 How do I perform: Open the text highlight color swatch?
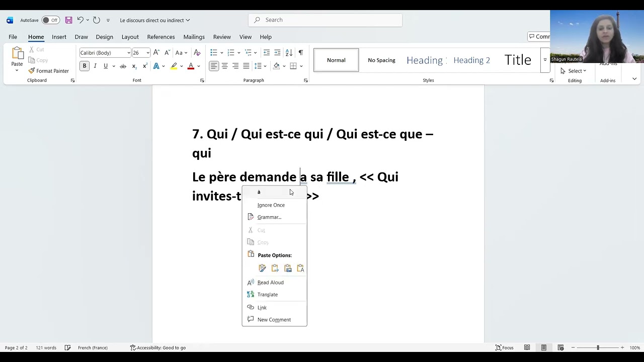(x=174, y=66)
